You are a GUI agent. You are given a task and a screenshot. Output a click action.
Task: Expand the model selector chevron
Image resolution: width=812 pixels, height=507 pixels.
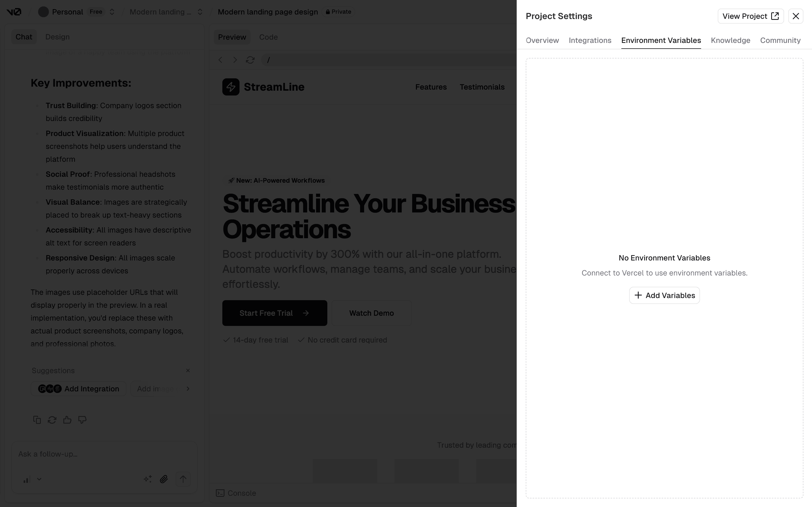[39, 479]
